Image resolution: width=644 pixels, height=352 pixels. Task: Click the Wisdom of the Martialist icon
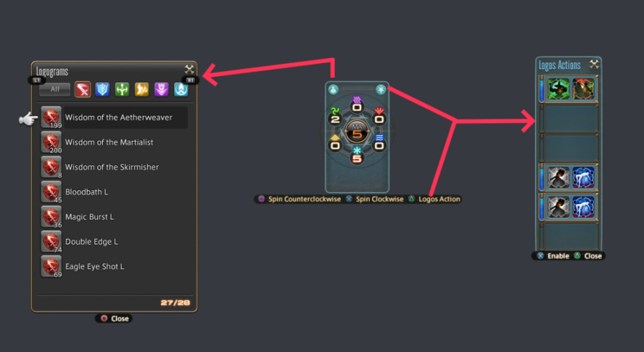(x=52, y=142)
